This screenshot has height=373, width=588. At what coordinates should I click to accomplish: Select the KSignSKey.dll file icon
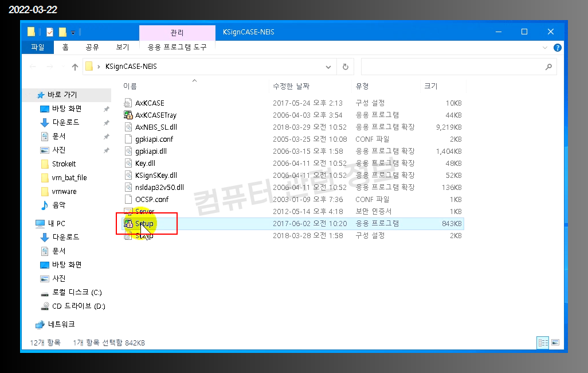coord(128,175)
